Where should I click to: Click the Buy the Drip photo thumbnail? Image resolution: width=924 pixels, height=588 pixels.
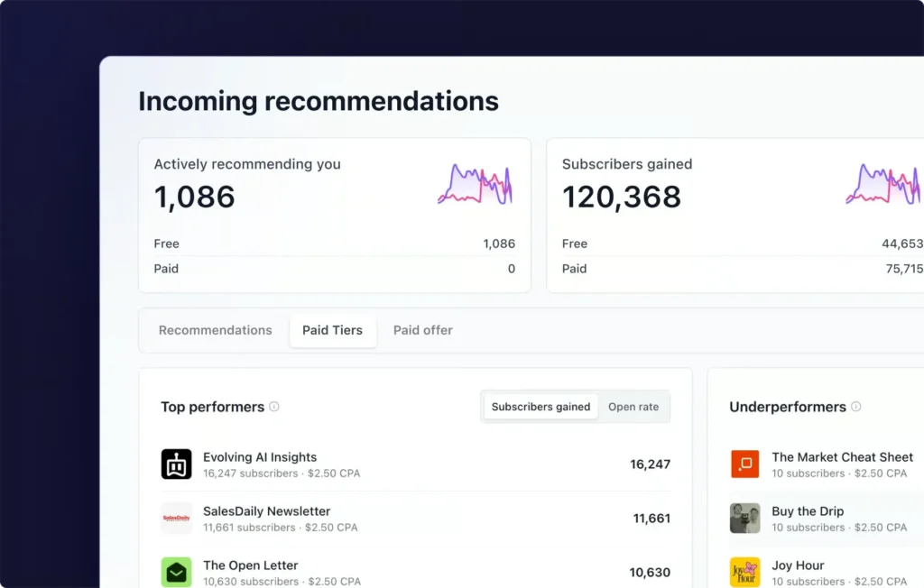744,518
